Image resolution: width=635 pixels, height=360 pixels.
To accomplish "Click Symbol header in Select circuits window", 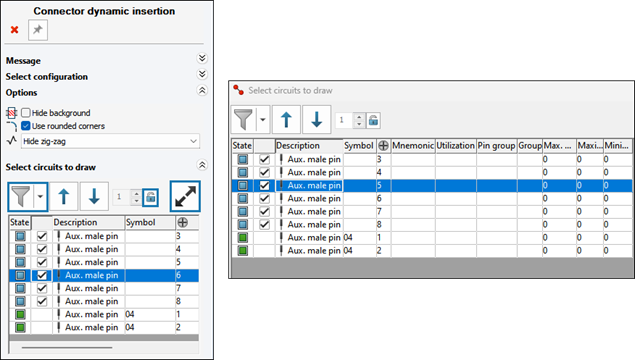I will tap(360, 145).
